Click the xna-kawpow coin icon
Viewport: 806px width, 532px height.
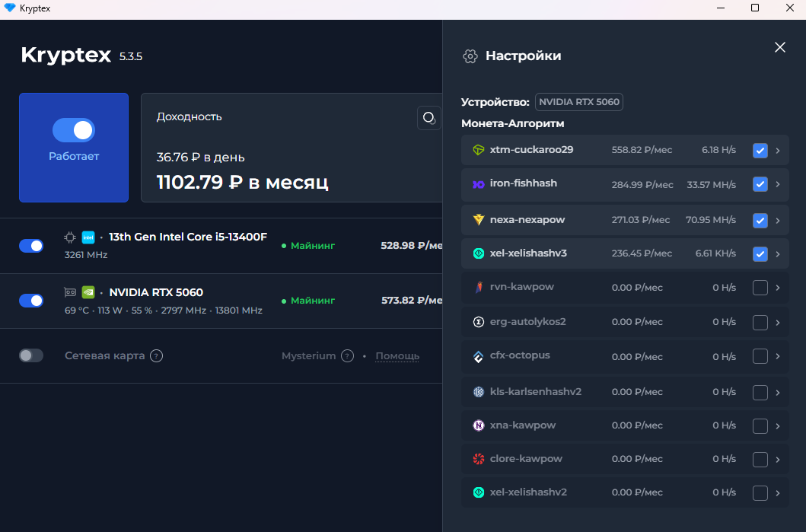479,425
